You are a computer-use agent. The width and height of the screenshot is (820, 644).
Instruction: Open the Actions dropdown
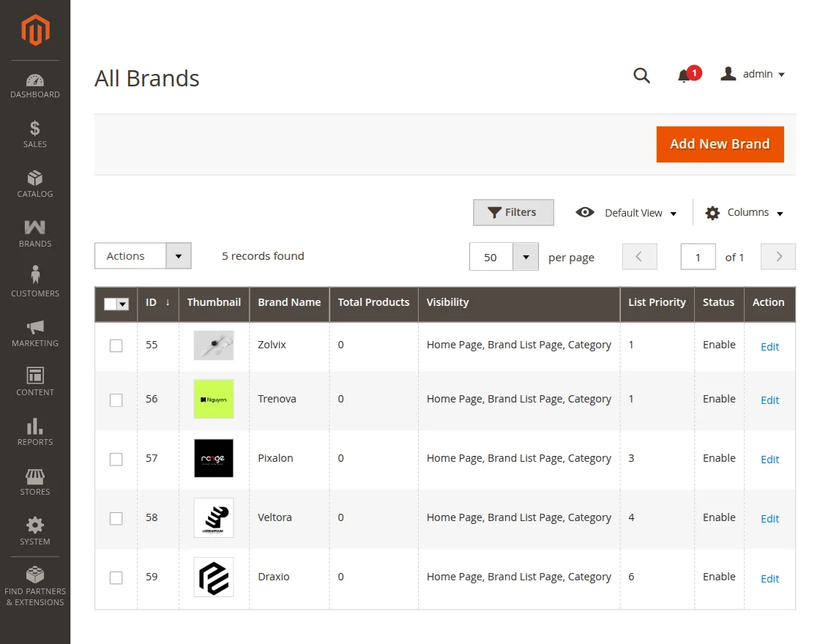143,256
